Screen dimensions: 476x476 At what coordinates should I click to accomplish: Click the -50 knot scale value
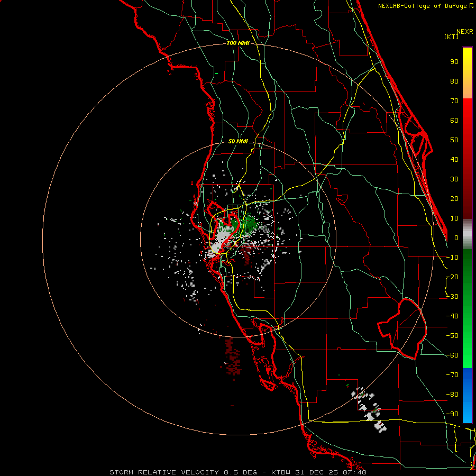point(452,336)
